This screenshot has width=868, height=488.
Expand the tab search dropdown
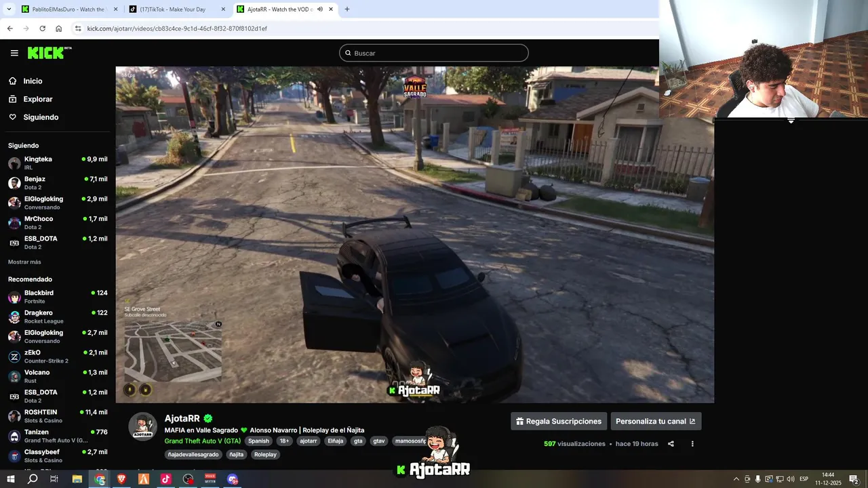pos(9,9)
